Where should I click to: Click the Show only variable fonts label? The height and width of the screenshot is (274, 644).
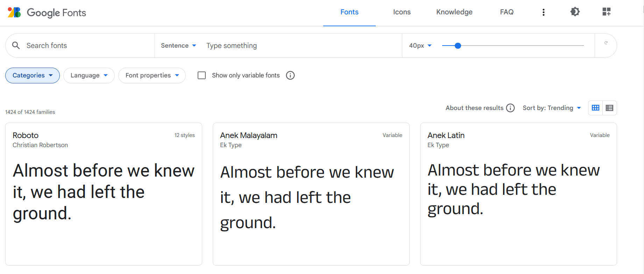click(246, 75)
